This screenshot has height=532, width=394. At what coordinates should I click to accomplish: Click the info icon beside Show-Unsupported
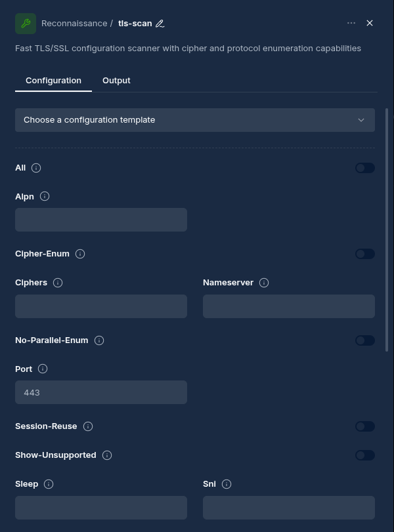[x=107, y=455]
